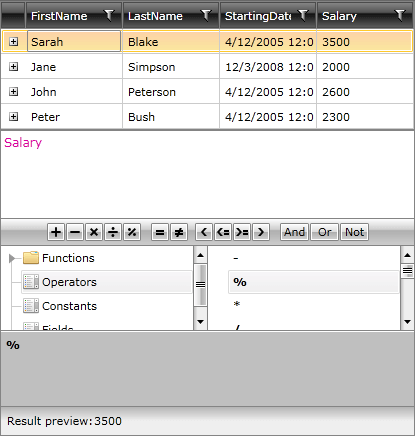The height and width of the screenshot is (436, 415).
Task: Open the Salary column filter funnel
Action: click(399, 15)
